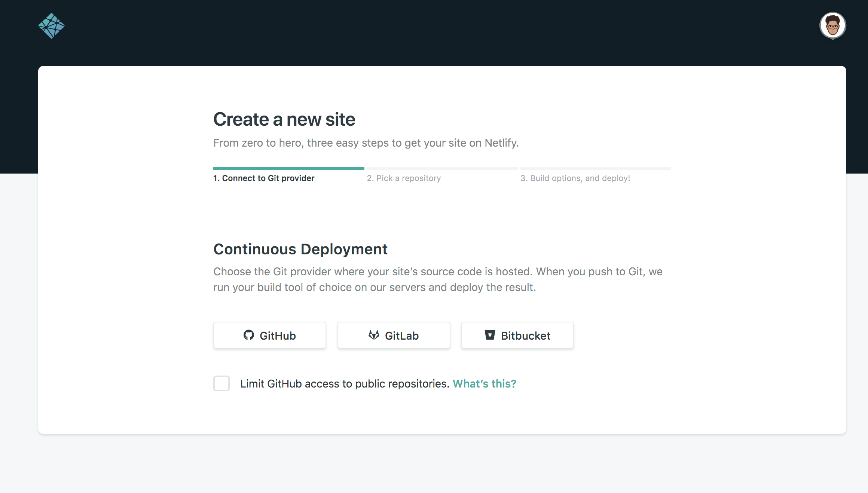The height and width of the screenshot is (493, 868).
Task: Click the Create a new site heading
Action: click(284, 119)
